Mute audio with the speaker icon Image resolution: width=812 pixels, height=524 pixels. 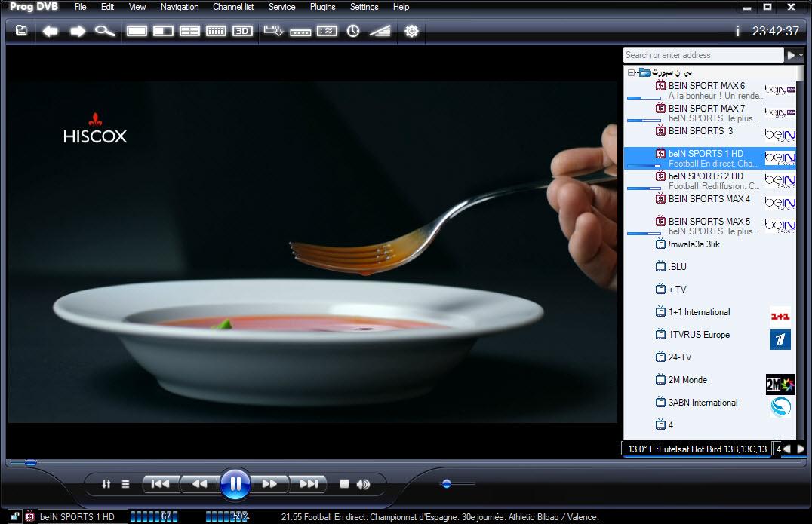[364, 484]
